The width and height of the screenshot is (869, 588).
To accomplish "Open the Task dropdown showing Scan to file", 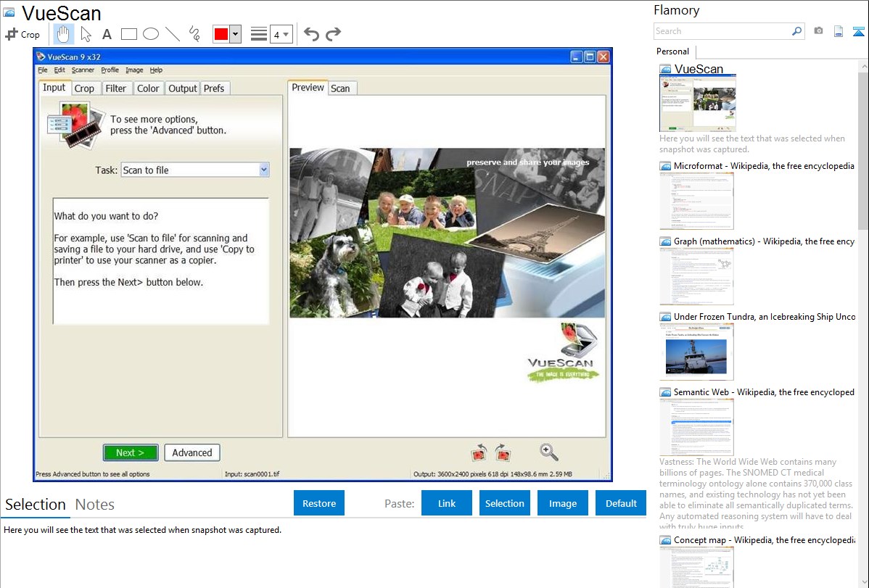I will click(x=195, y=170).
